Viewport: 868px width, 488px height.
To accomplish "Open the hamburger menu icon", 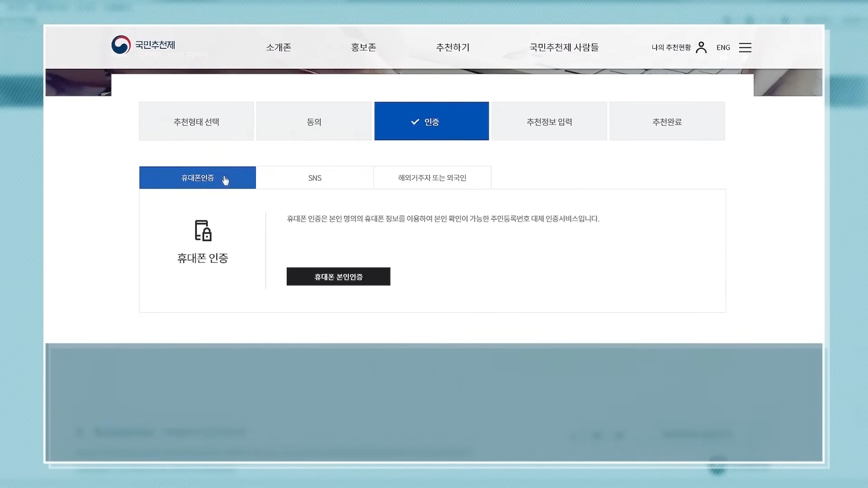I will click(745, 47).
